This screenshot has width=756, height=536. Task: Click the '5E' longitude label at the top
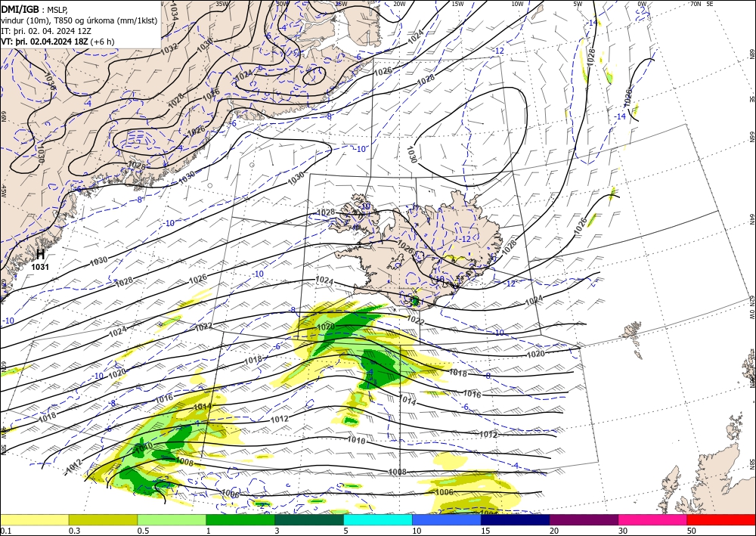710,4
